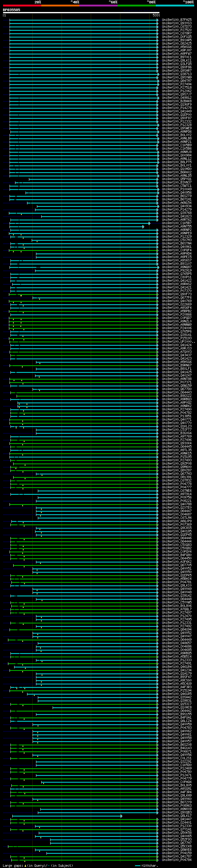Click the orange ~40% identity legend segment
Image resolution: width=197 pixels, height=868 pixels.
(x=60, y=6)
